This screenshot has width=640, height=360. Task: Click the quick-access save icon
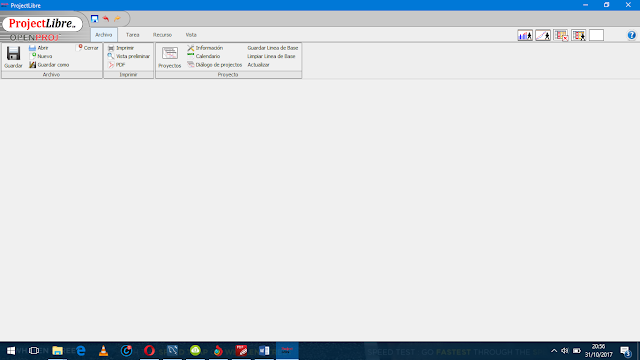(x=94, y=19)
